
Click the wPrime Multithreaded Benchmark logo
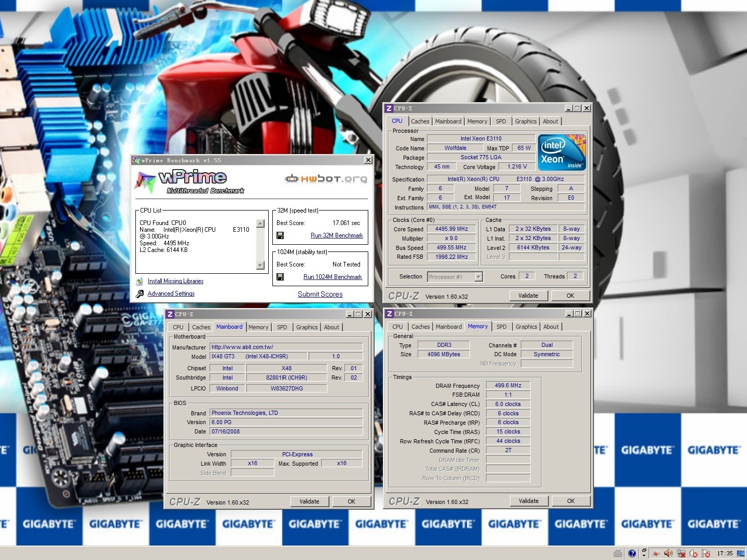tap(189, 181)
